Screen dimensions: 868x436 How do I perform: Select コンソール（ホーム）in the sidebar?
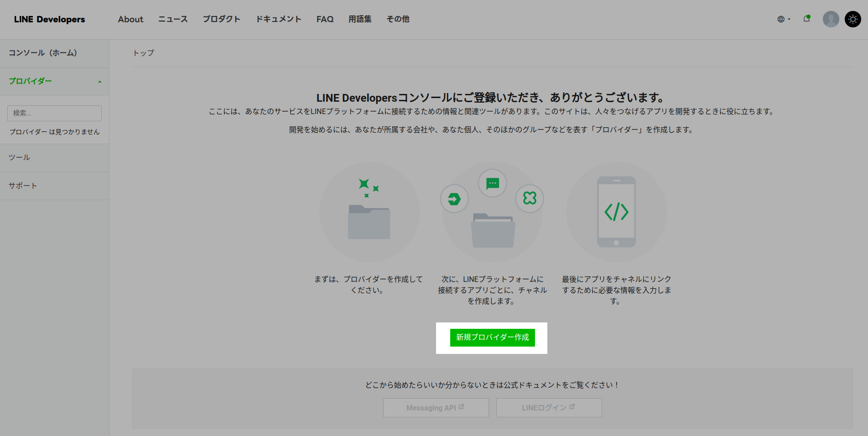tap(54, 53)
